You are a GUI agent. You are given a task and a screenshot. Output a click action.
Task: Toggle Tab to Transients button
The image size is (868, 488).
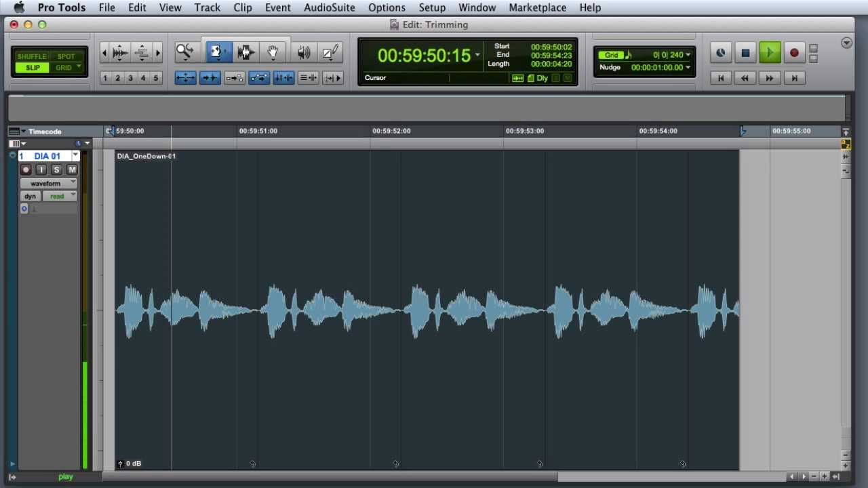coord(210,78)
